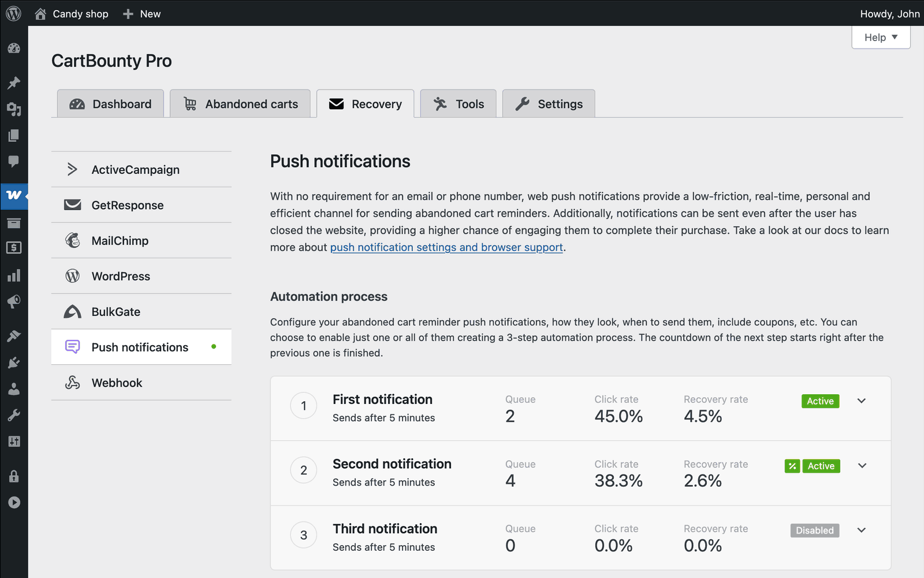
Task: Click the green status dot on Push notifications
Action: (214, 347)
